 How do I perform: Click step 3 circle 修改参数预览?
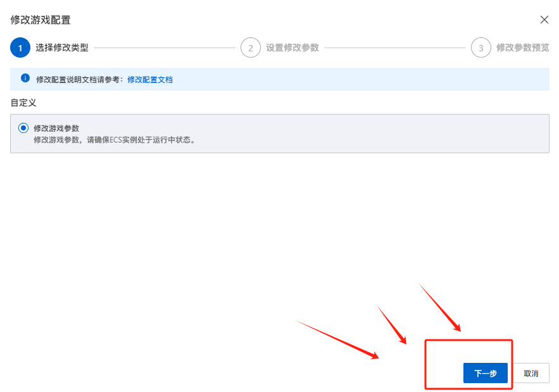tap(481, 47)
